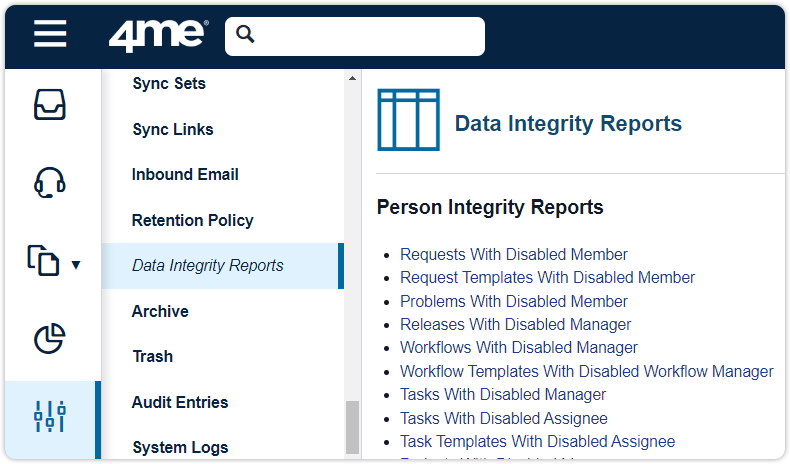Viewport: 790px width, 464px height.
Task: Click the Person Integrity Reports heading
Action: point(490,207)
